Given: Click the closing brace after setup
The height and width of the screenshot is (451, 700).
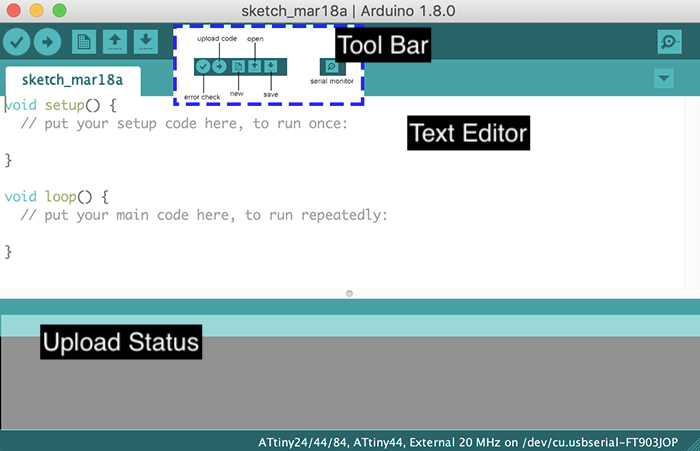Looking at the screenshot, I should coord(8,160).
